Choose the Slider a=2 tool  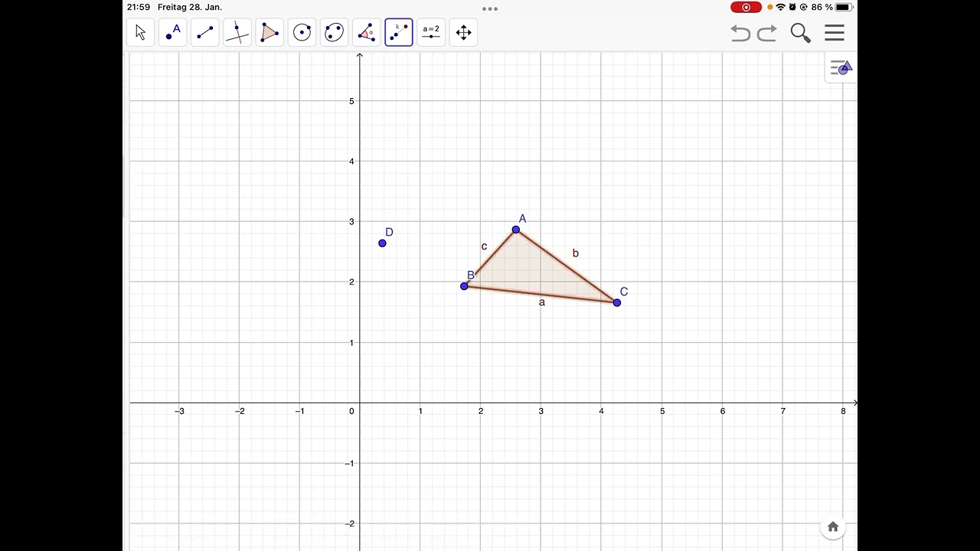point(431,32)
